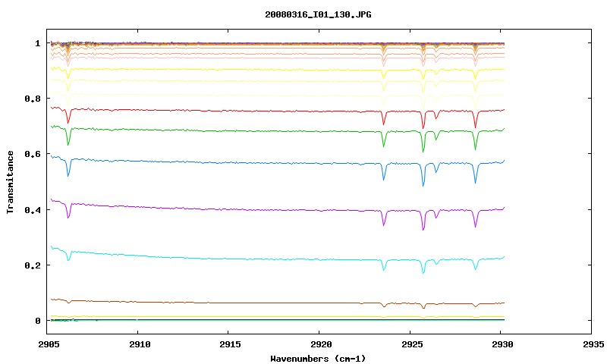Click the y-axis tick label 0.6
This screenshot has height=364, width=607.
(x=33, y=154)
